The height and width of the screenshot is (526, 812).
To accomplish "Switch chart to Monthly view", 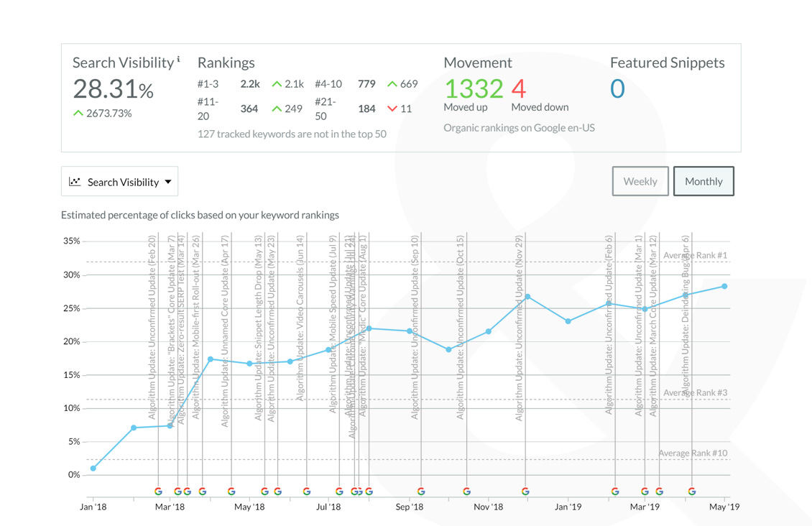I will (x=703, y=181).
